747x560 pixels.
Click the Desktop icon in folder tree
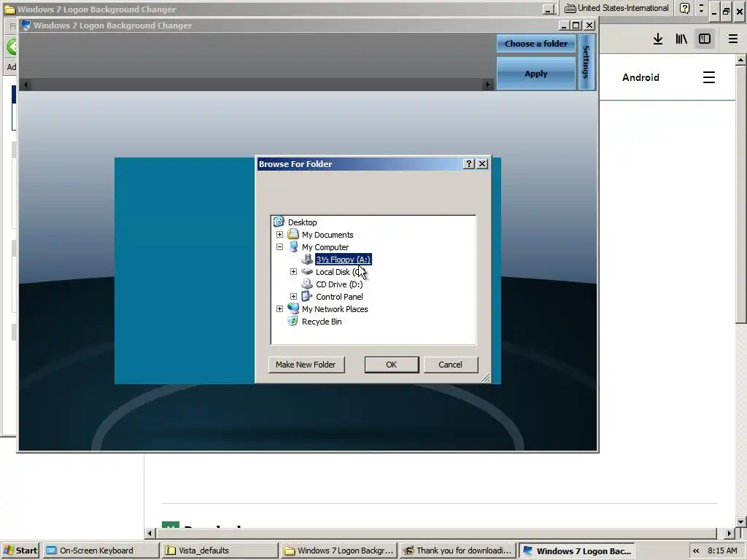pos(279,222)
